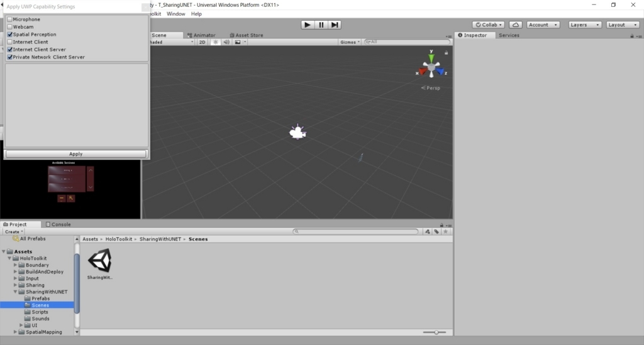The height and width of the screenshot is (345, 644).
Task: Collapse the SharingWithUNET folder
Action: pos(15,292)
